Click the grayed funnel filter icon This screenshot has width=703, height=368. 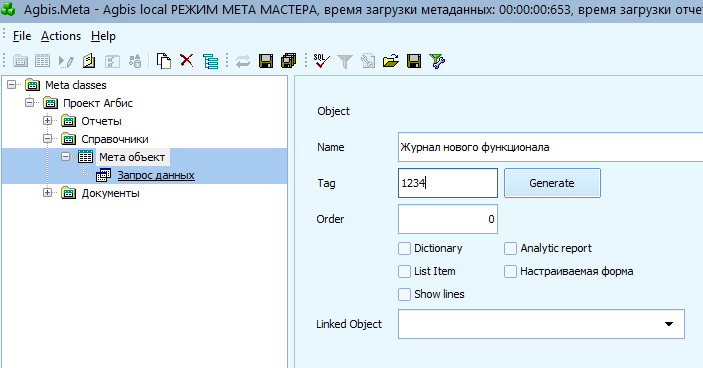click(x=345, y=61)
